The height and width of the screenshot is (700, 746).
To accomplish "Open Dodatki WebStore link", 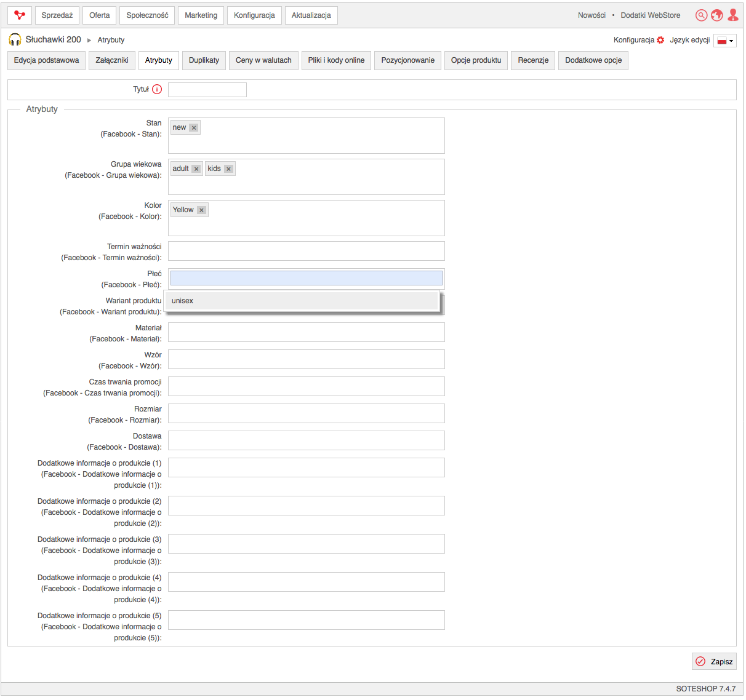I will 651,15.
